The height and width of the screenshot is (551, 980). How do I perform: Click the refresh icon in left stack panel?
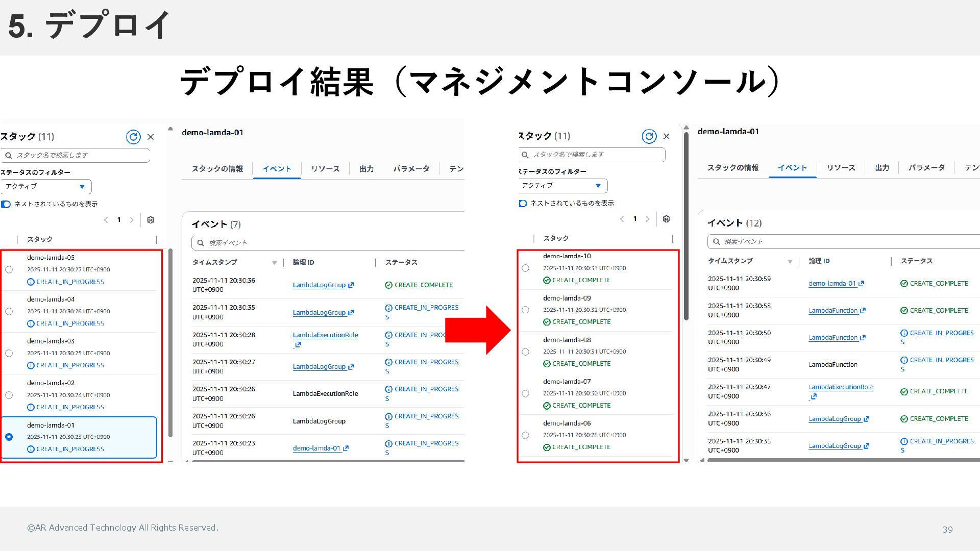point(133,137)
